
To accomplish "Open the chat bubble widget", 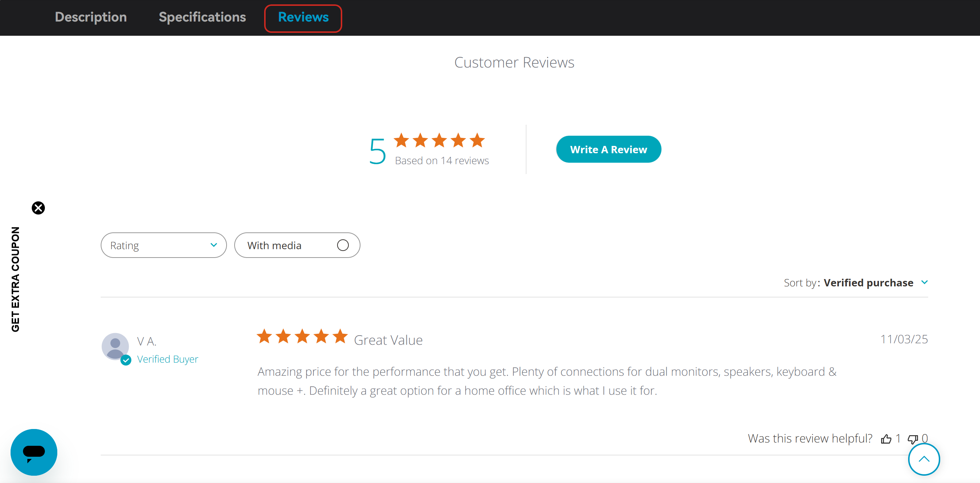I will pyautogui.click(x=34, y=452).
